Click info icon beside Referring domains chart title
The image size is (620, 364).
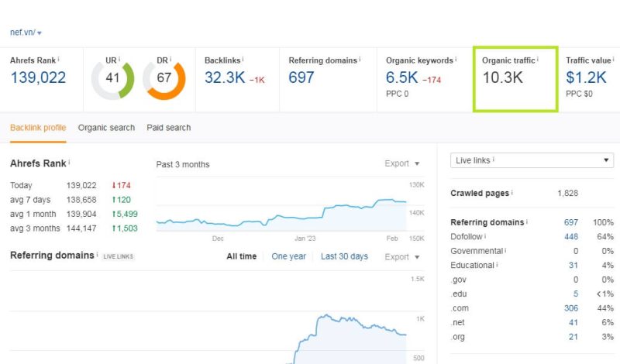[98, 254]
